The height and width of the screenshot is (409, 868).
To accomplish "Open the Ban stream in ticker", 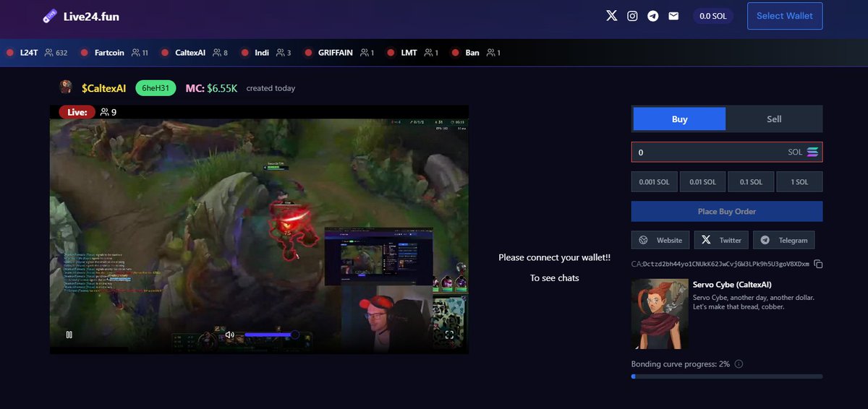I will [x=476, y=53].
